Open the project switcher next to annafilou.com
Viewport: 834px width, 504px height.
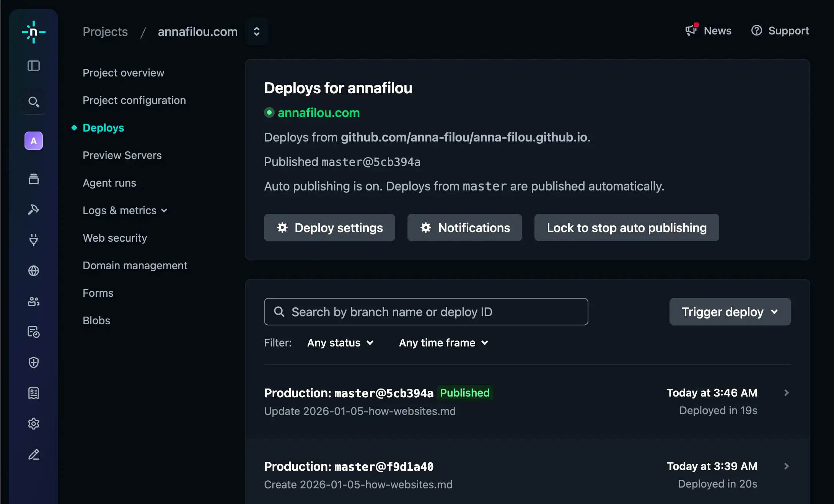[257, 31]
